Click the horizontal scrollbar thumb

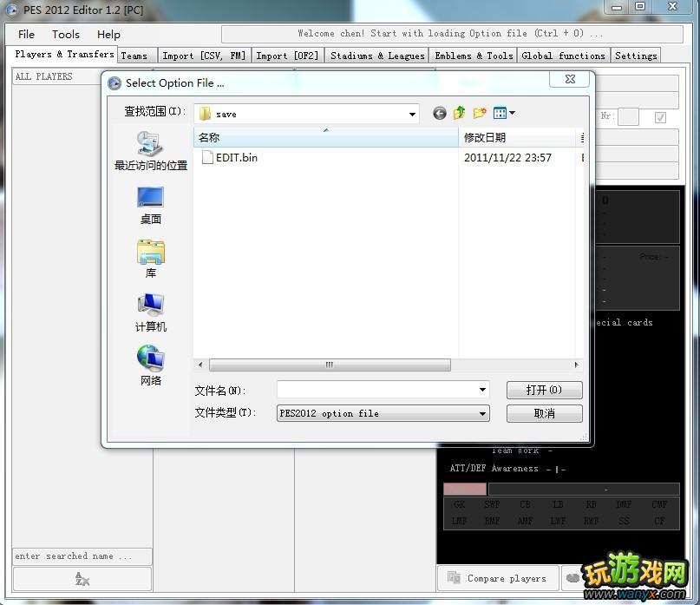coord(330,365)
